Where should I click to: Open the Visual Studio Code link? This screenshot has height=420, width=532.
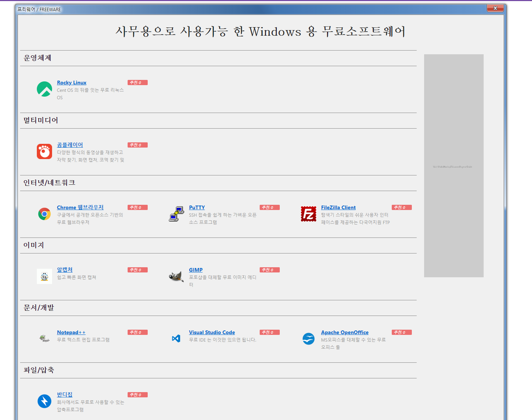click(212, 332)
